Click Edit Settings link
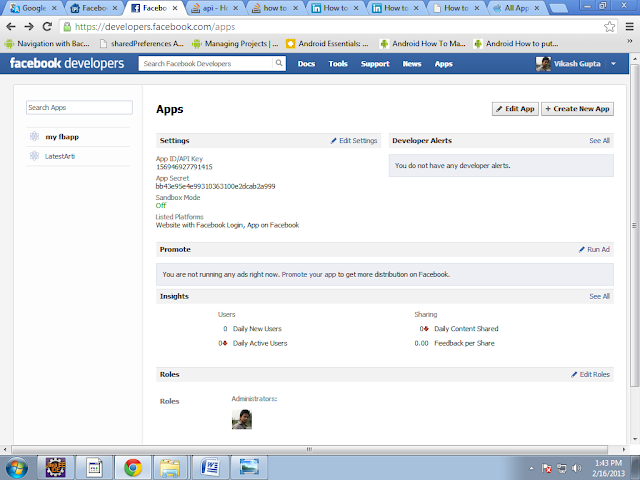Screen dimensions: 640x480 (x=354, y=140)
